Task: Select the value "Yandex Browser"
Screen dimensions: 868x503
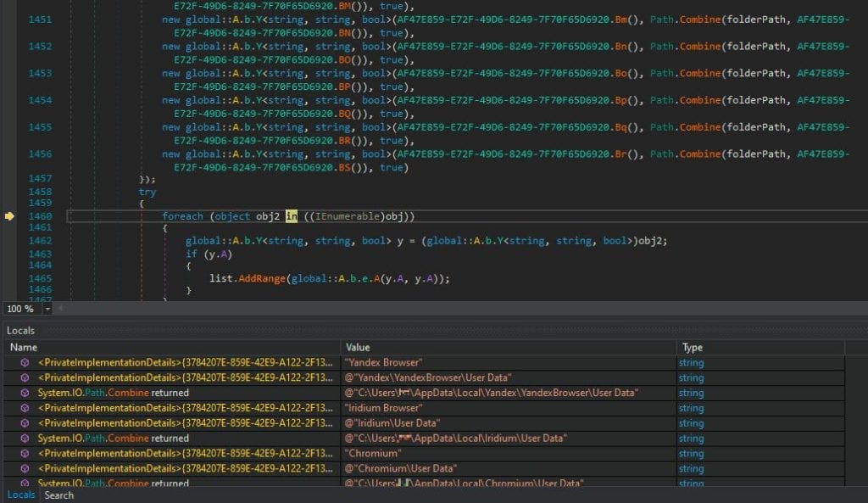Action: [x=383, y=362]
